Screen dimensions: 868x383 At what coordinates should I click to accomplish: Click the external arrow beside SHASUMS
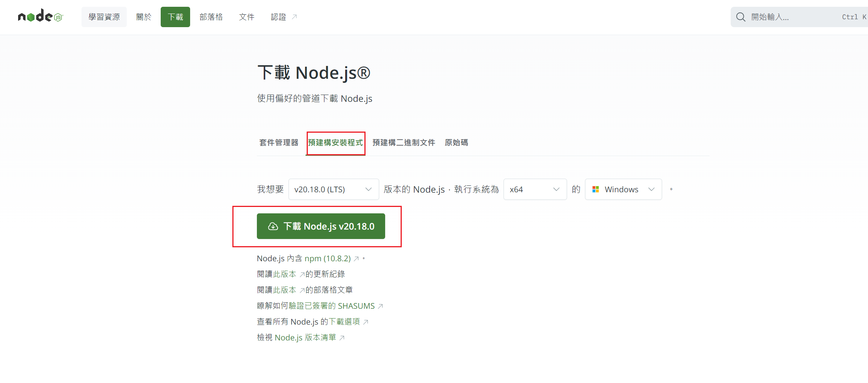click(380, 306)
